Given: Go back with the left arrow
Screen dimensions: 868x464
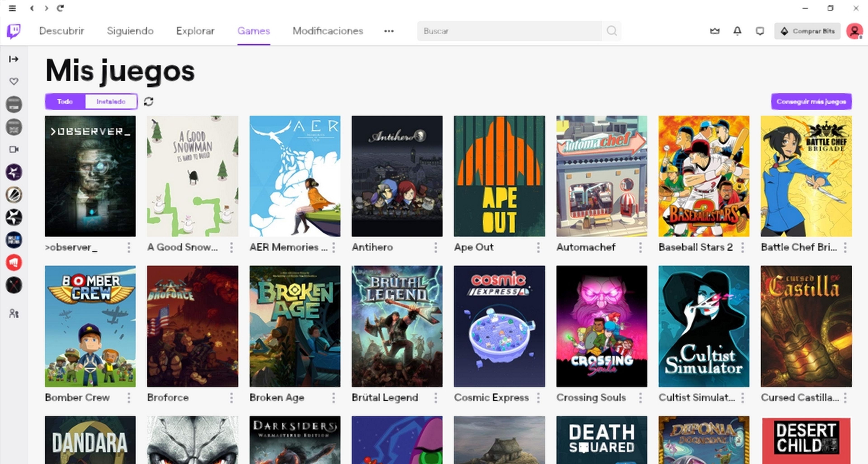Looking at the screenshot, I should (x=32, y=8).
